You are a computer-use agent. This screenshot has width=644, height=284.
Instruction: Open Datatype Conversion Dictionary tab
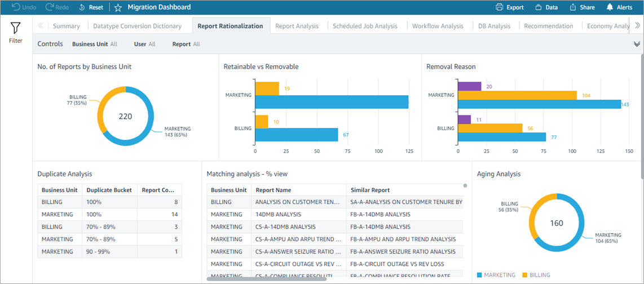[137, 26]
